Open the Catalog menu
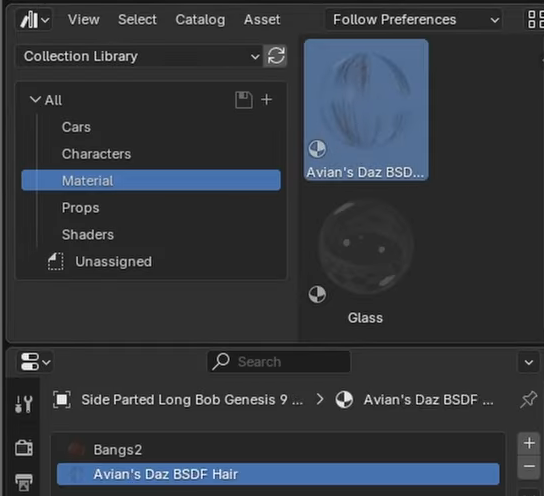The height and width of the screenshot is (496, 544). click(200, 20)
